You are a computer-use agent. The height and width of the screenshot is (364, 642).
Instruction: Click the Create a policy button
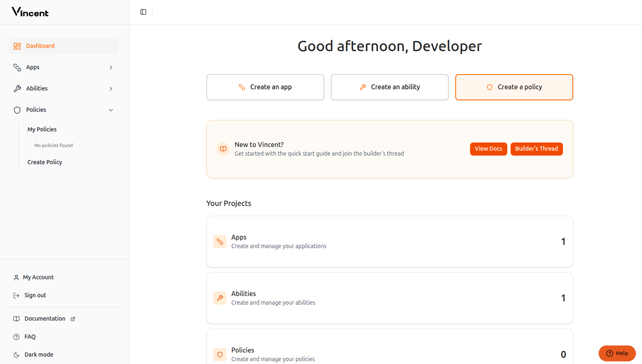coord(514,87)
